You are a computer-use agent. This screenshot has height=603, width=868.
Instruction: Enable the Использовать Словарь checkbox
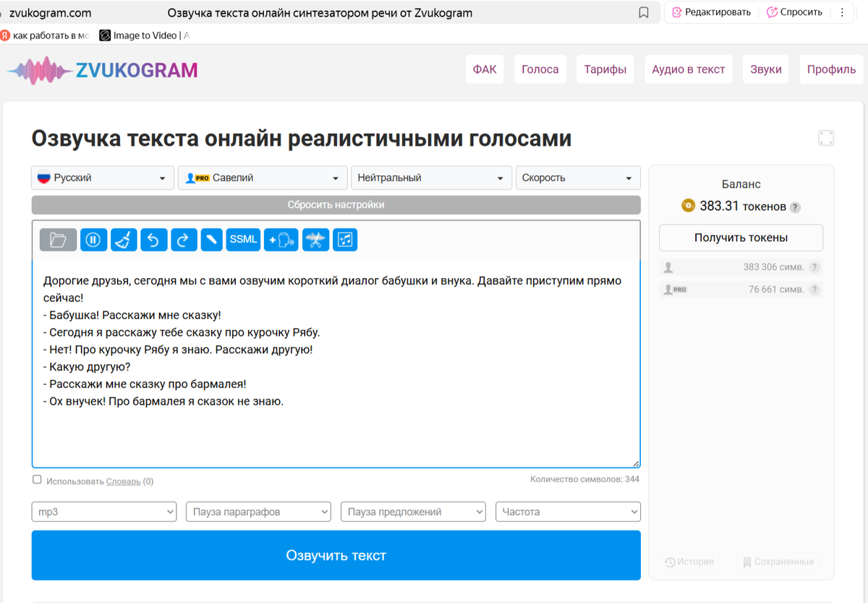[x=37, y=480]
